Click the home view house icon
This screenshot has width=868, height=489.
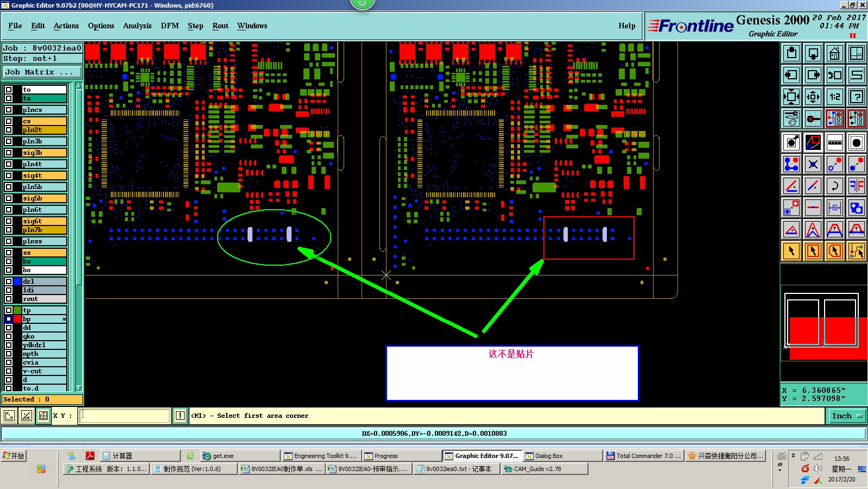coord(835,53)
